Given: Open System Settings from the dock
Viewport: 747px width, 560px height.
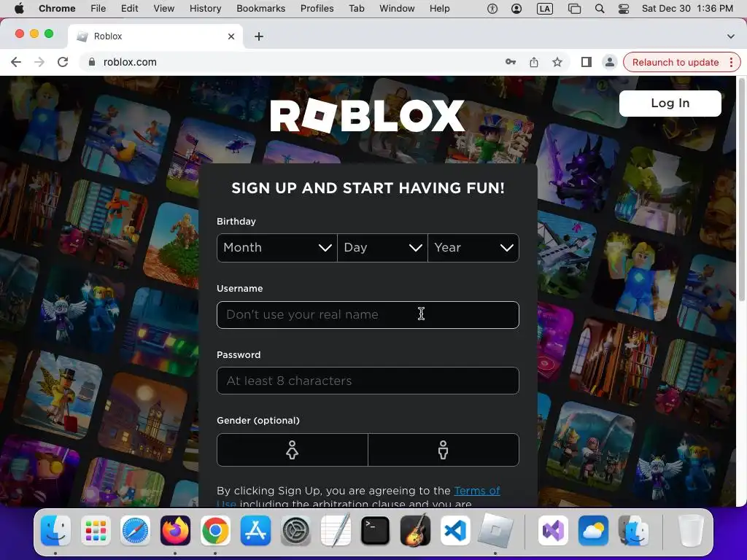Looking at the screenshot, I should pyautogui.click(x=295, y=531).
